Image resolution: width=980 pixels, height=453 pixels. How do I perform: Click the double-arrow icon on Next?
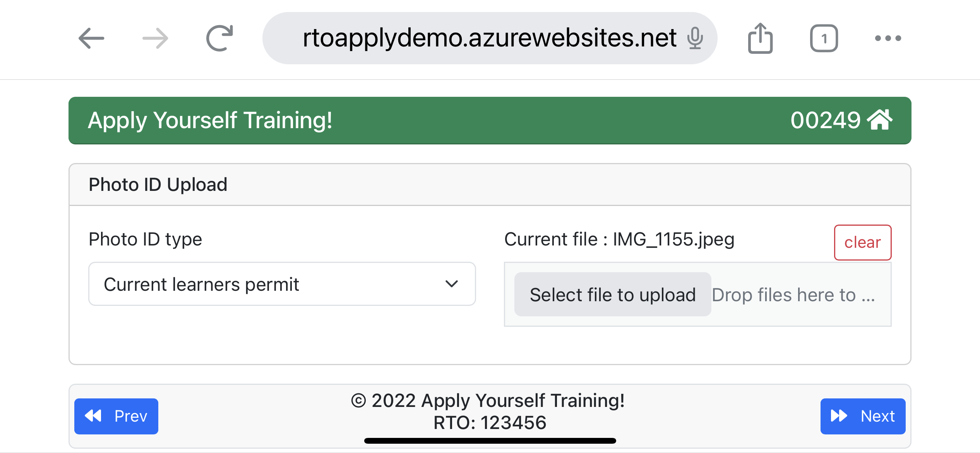(x=839, y=416)
